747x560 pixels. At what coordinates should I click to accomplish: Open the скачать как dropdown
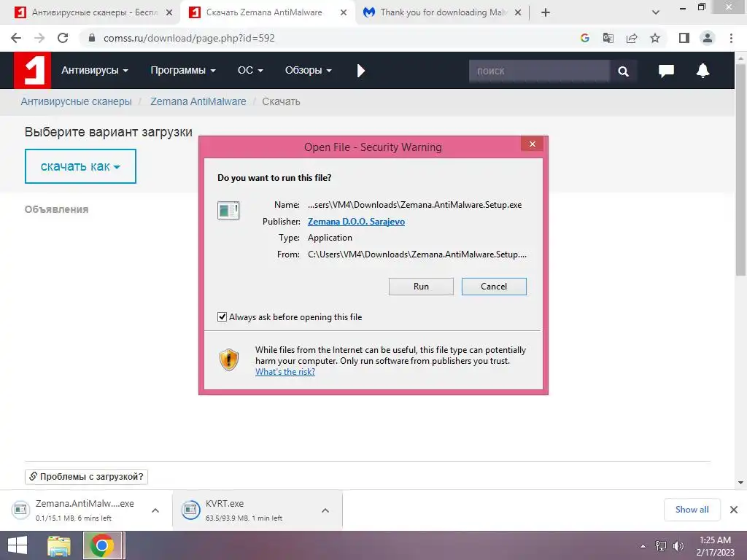click(80, 166)
